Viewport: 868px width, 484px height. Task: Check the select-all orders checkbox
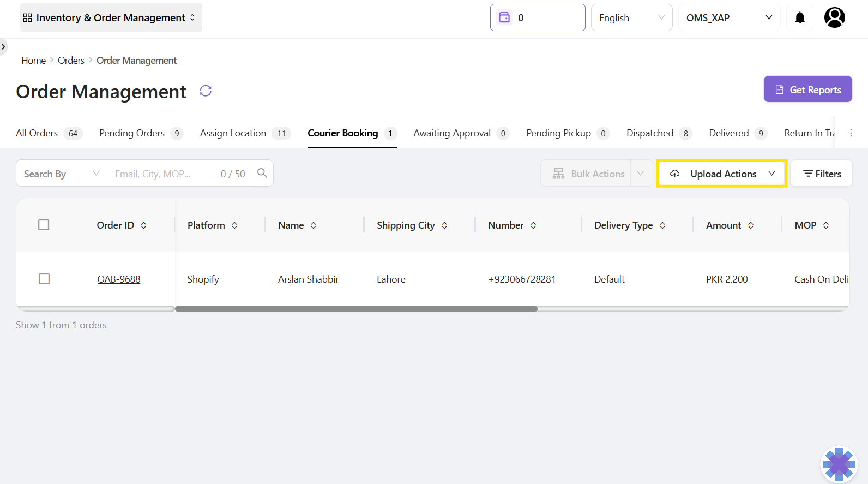44,225
